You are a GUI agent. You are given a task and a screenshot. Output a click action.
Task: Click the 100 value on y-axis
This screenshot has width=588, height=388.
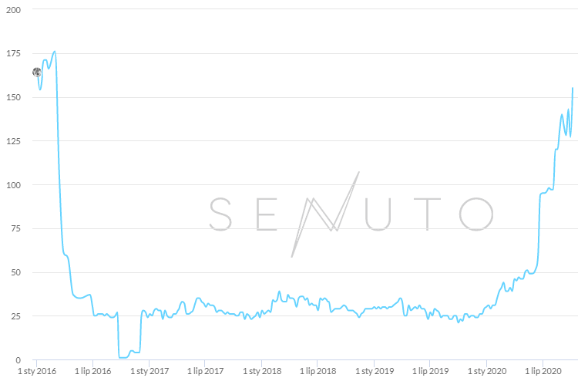coord(13,185)
